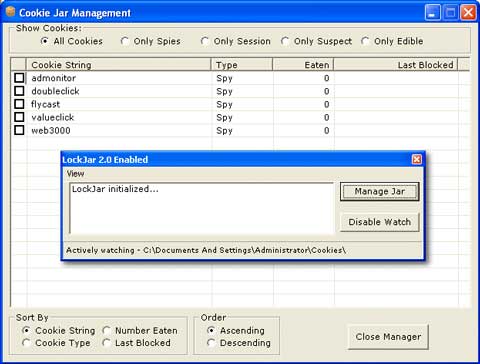Screen dimensions: 480x364
Task: Check the doubleclick cookie checkbox
Action: pyautogui.click(x=19, y=91)
